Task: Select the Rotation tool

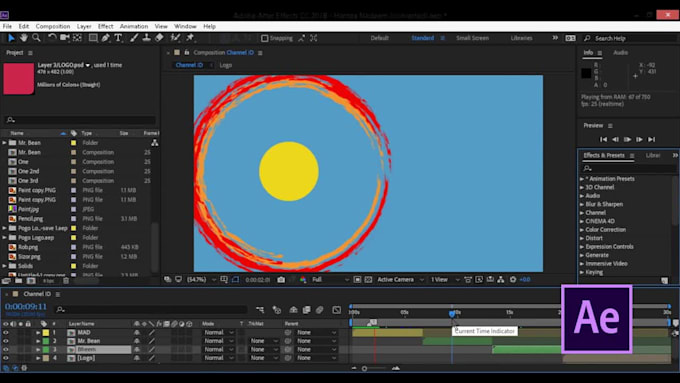Action: tap(52, 38)
